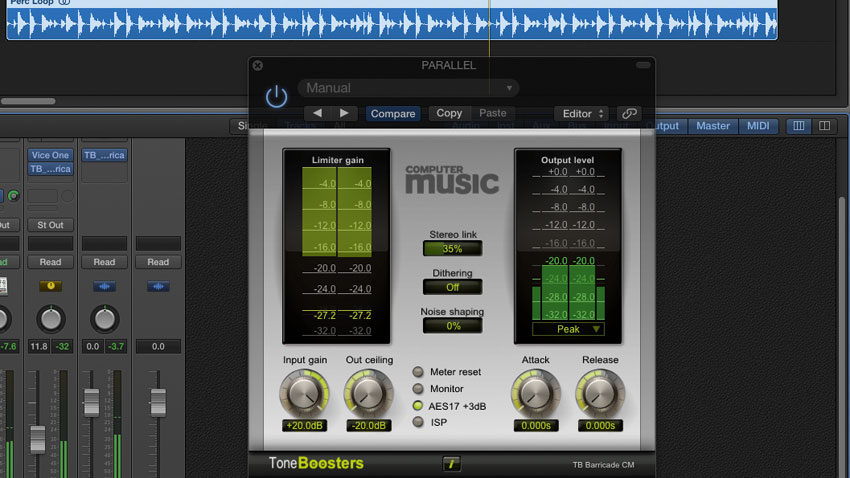850x478 pixels.
Task: Click stereo format icon on TB_...rica channel
Action: [104, 286]
